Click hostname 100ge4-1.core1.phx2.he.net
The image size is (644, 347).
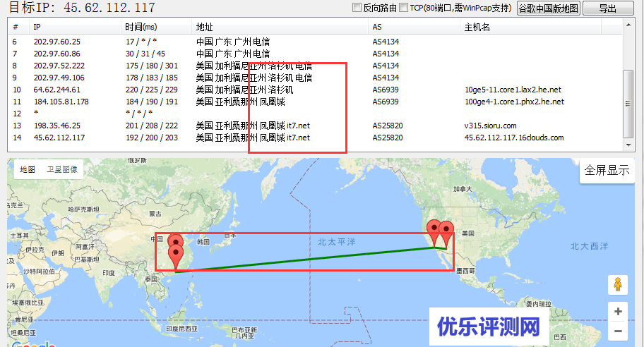[514, 102]
